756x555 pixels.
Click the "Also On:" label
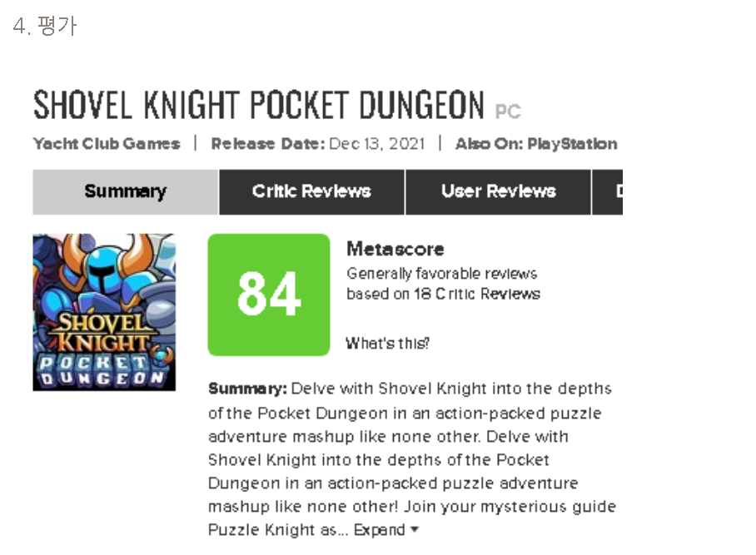click(490, 143)
